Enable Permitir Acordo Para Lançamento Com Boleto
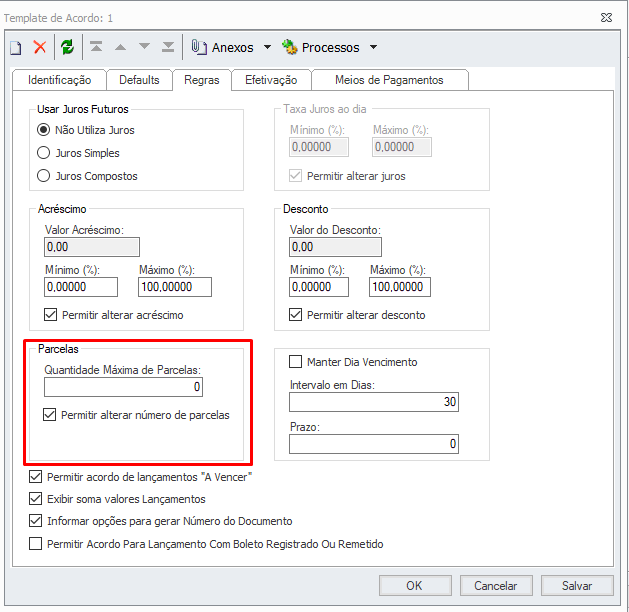 pyautogui.click(x=35, y=544)
